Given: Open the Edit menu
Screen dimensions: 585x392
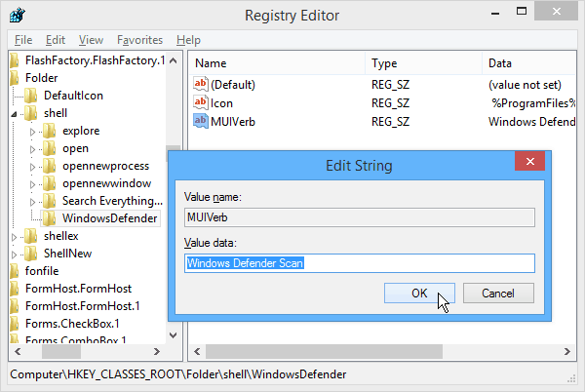Looking at the screenshot, I should click(x=56, y=40).
